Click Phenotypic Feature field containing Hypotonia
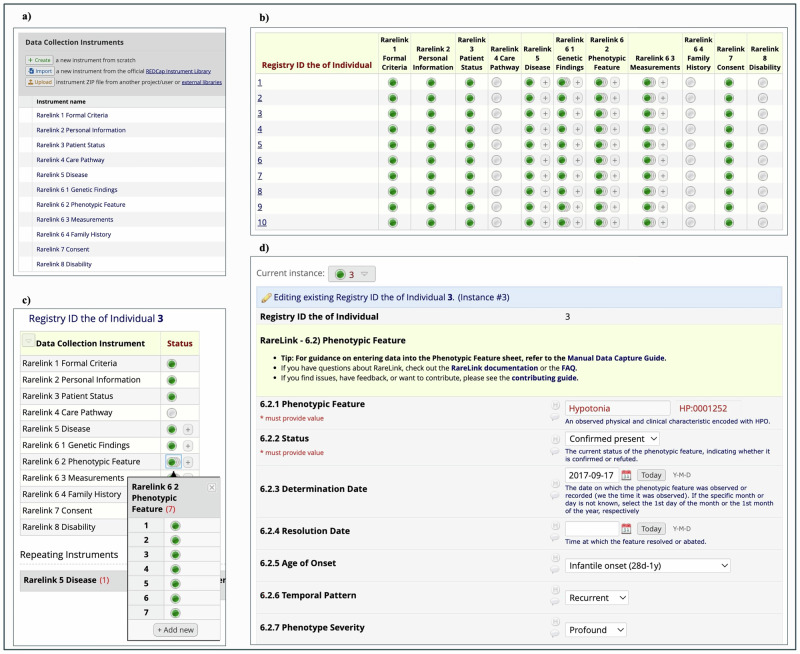The height and width of the screenshot is (654, 800). click(617, 409)
